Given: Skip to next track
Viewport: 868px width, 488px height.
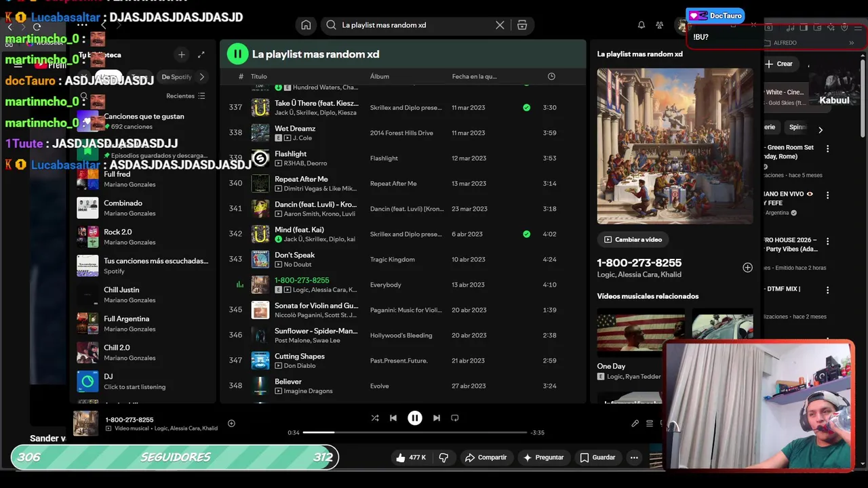Looking at the screenshot, I should coord(437,418).
